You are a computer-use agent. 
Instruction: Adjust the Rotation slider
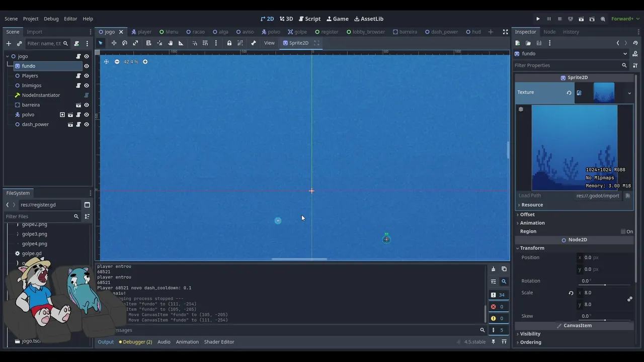605,285
